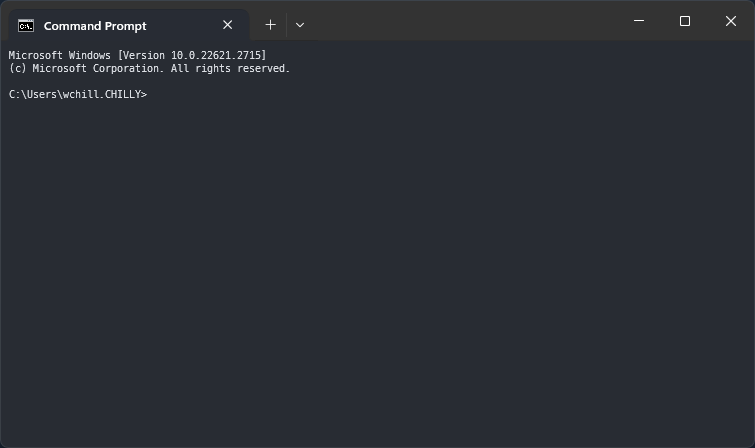This screenshot has width=755, height=448.
Task: Expand the new tab profile dropdown chevron
Action: tap(300, 25)
